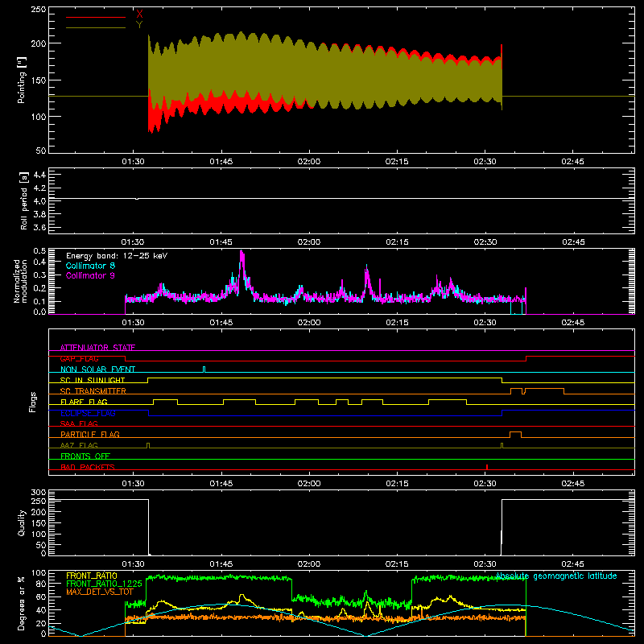Click the 300 value on Quality axis
This screenshot has width=644, height=644.
[x=39, y=493]
